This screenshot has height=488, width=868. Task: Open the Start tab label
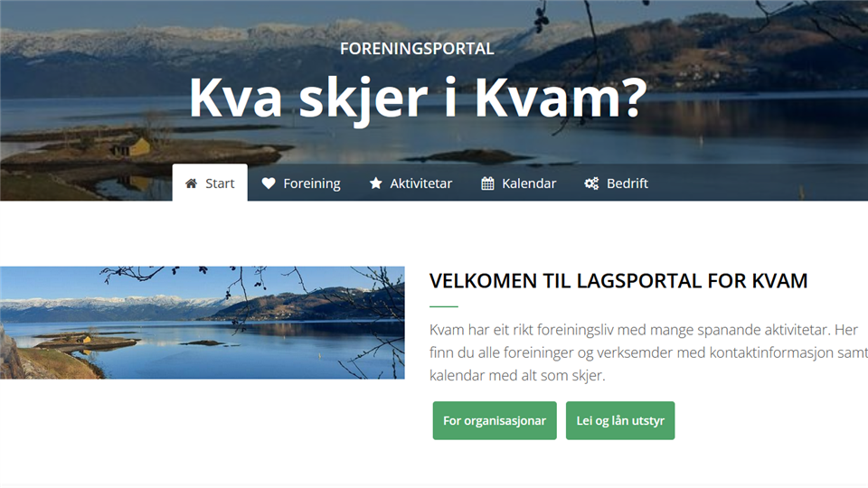[220, 183]
